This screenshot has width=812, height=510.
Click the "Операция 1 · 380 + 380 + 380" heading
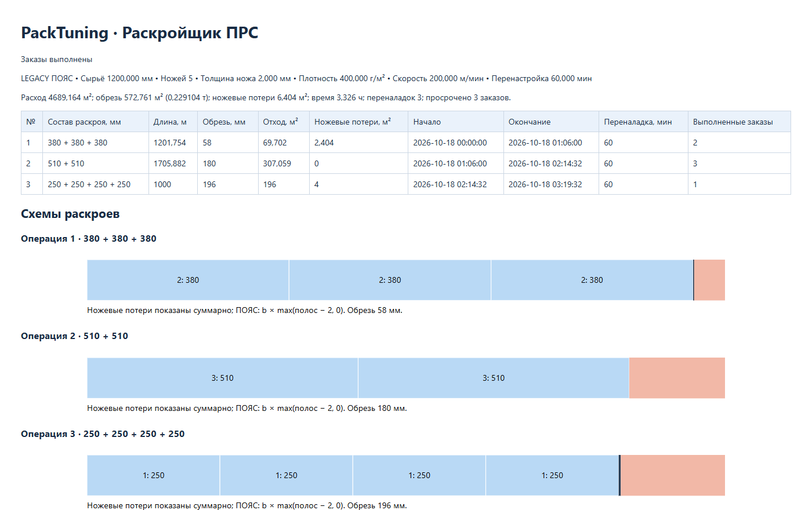(89, 239)
